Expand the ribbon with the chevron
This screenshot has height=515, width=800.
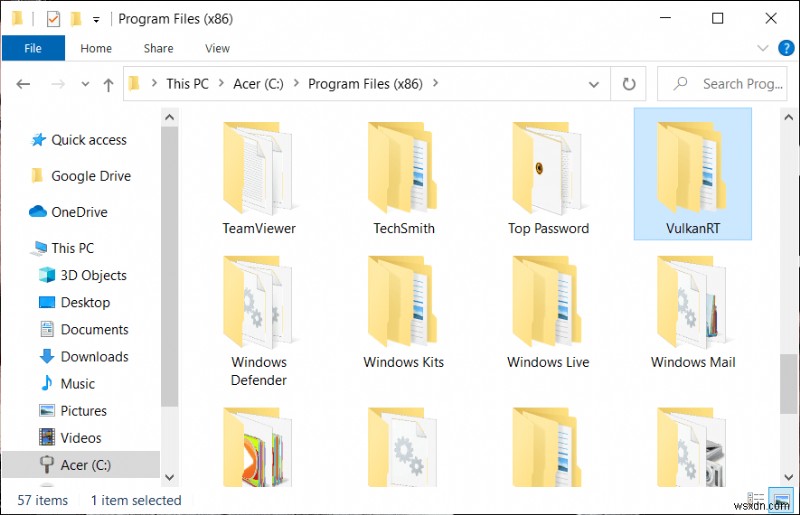(762, 48)
